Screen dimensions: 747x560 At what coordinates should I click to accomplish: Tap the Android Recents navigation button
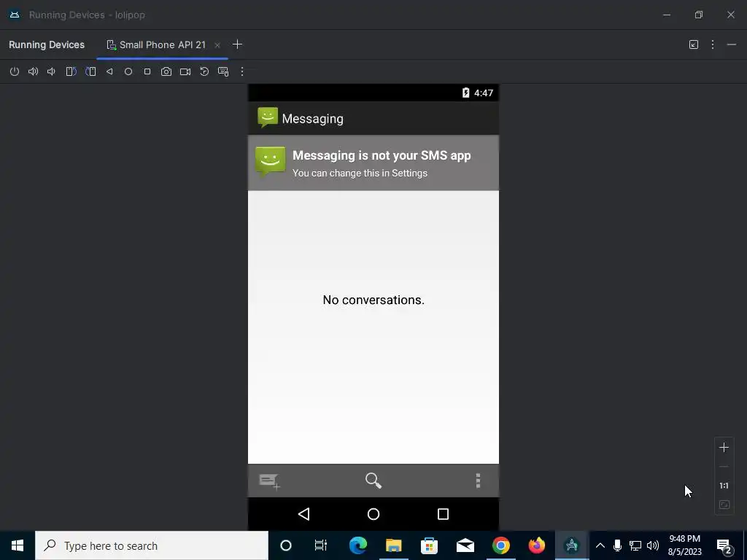coord(443,514)
